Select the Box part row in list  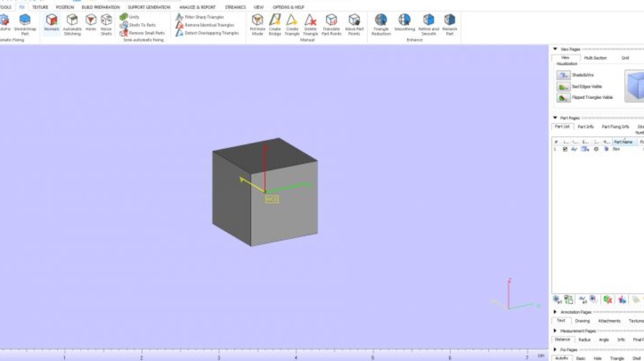click(x=616, y=150)
